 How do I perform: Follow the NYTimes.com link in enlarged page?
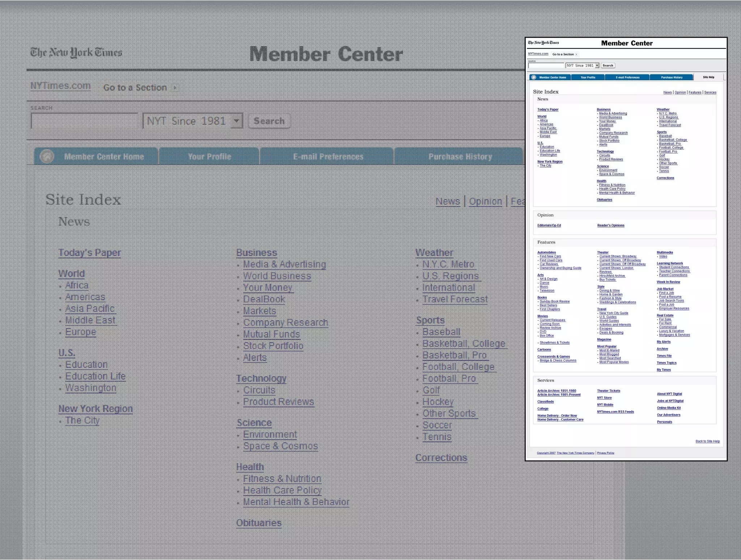tap(60, 86)
